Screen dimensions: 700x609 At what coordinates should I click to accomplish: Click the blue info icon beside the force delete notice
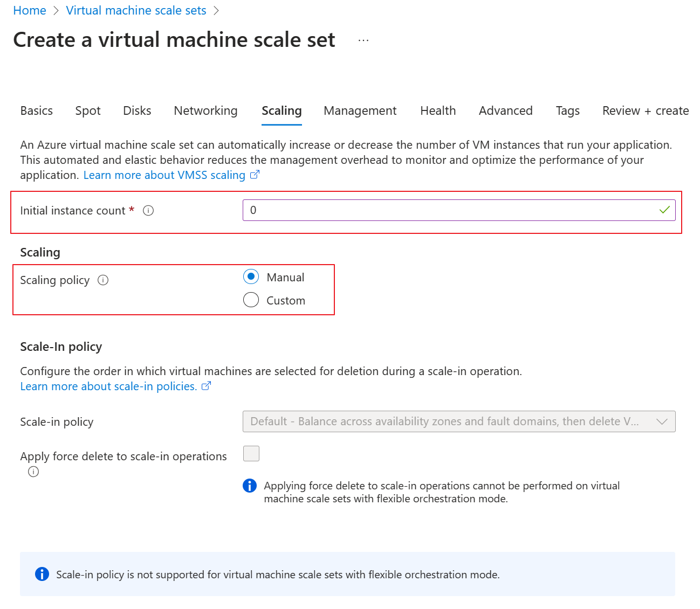tap(250, 486)
